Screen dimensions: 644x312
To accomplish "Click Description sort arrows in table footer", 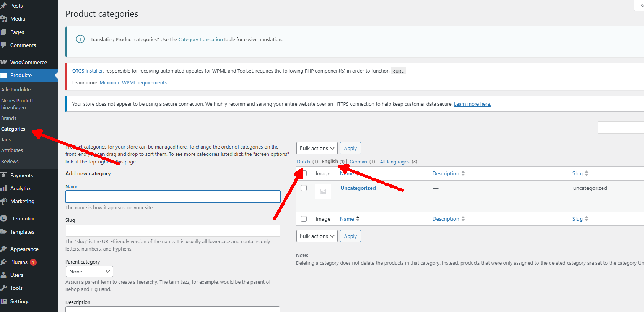I will point(463,219).
